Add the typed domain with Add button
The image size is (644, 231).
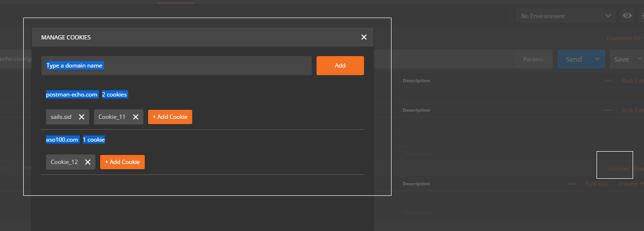pyautogui.click(x=340, y=66)
